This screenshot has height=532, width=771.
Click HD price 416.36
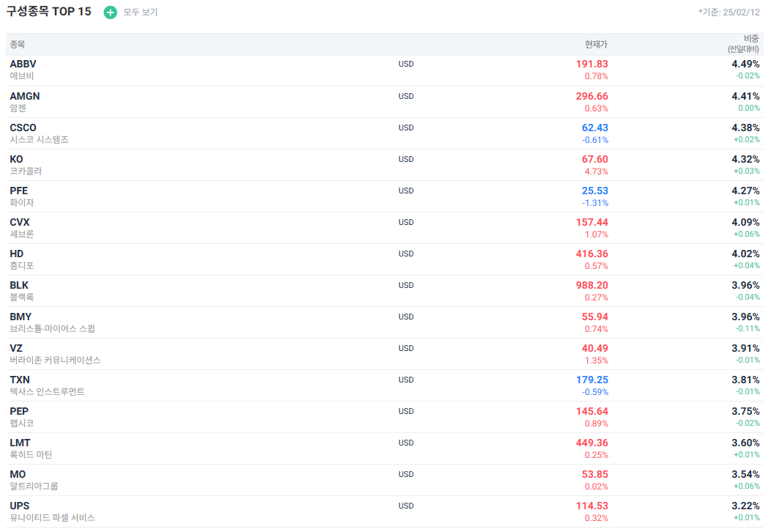(592, 254)
